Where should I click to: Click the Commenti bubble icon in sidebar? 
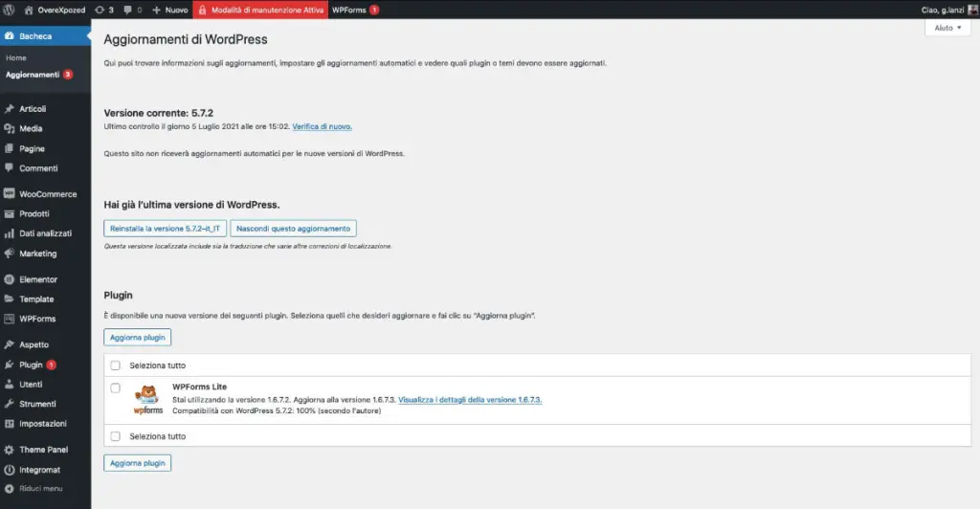coord(9,168)
